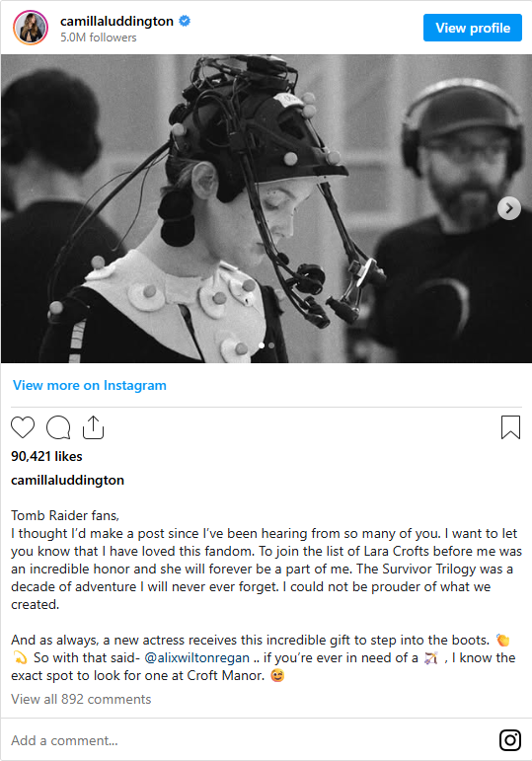Click the blue verified badge
Screen dimensions: 532x761
point(185,21)
